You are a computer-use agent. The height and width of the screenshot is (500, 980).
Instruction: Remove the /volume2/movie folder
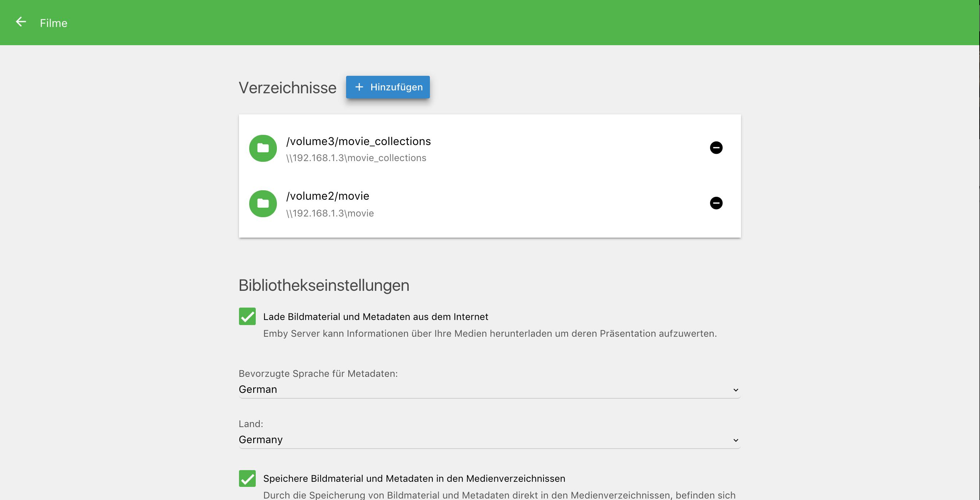716,203
